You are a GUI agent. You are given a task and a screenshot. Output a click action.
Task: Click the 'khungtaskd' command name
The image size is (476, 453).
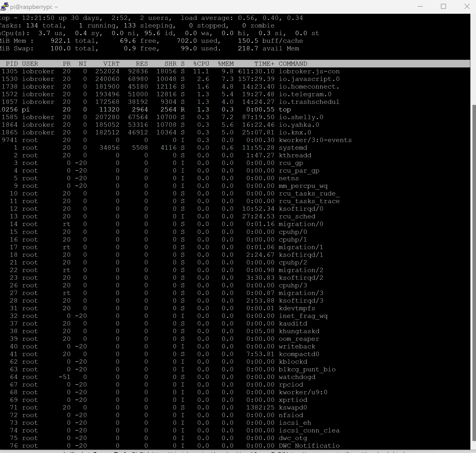[299, 331]
